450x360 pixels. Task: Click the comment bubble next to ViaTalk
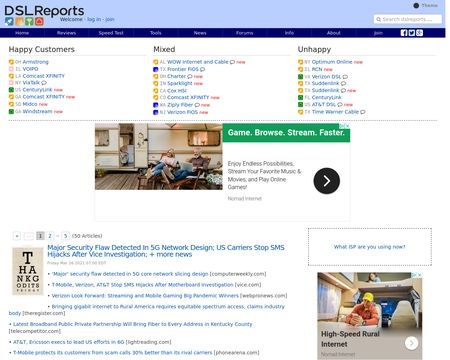point(44,83)
